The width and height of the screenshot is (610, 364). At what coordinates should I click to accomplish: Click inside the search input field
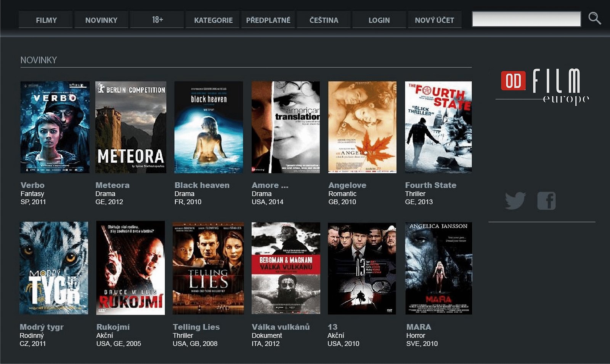(526, 18)
